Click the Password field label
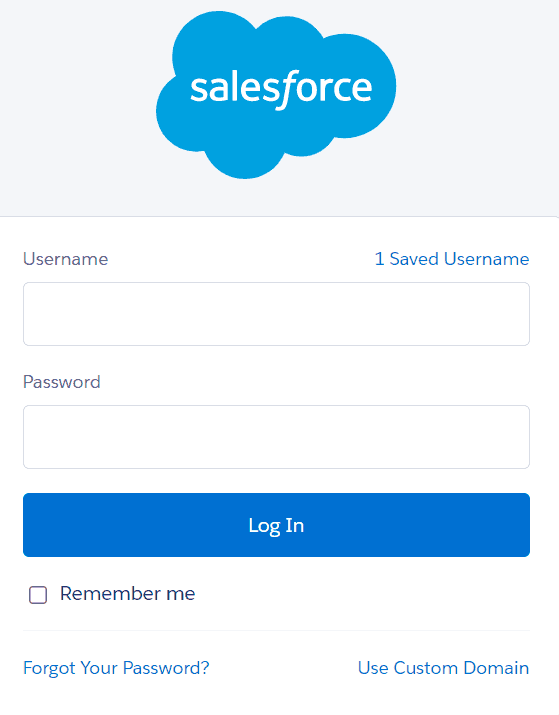This screenshot has width=559, height=715. click(x=62, y=382)
